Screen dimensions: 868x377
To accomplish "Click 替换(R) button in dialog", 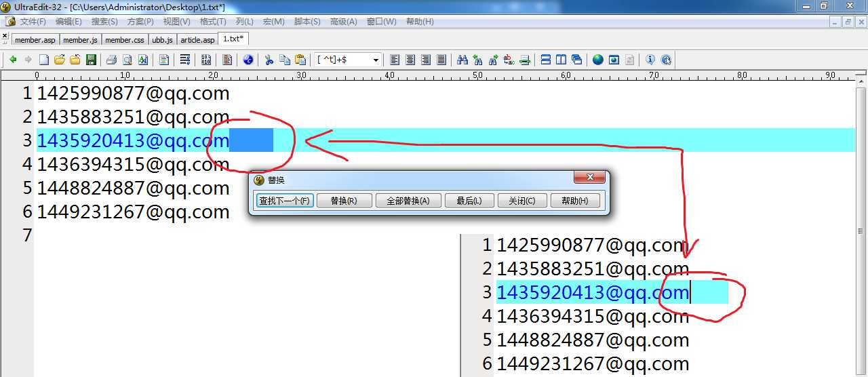I will [343, 201].
